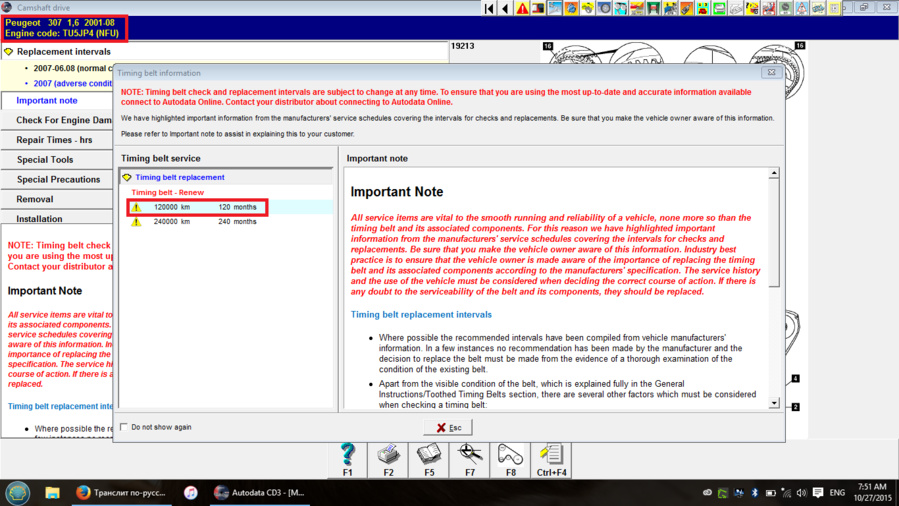Click the battery tray icon
Viewport: 899px width, 506px height.
[771, 493]
